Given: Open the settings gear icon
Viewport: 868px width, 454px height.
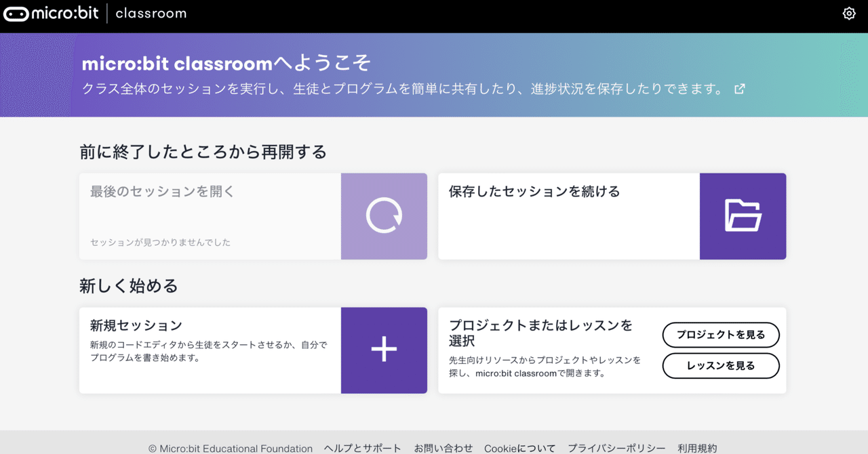Looking at the screenshot, I should tap(848, 13).
